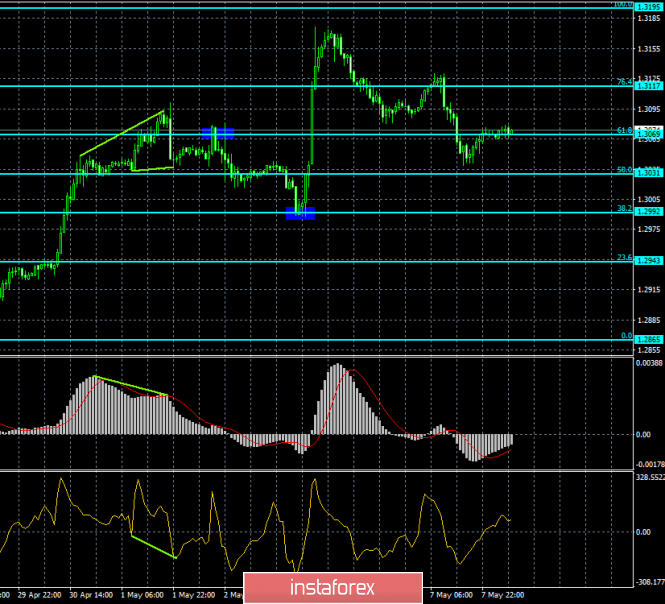The height and width of the screenshot is (604, 665).
Task: Select the 1.3095 price axis value
Action: (649, 109)
